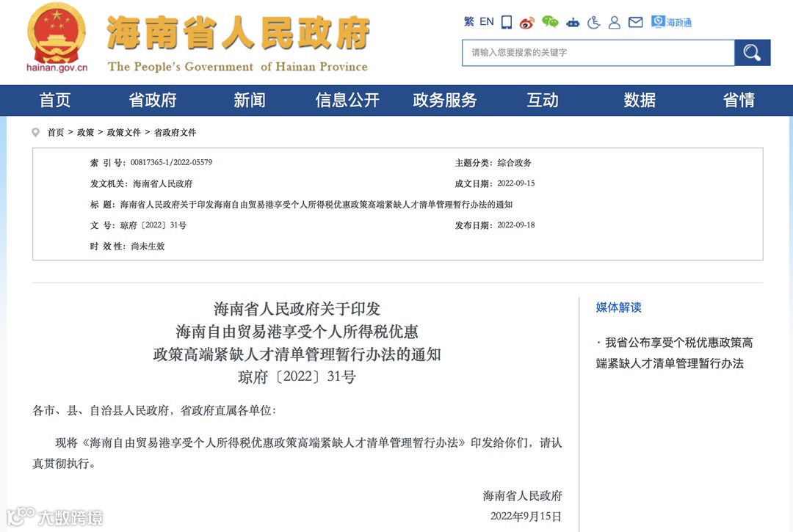Enable accessibility mode via wheelchair icon
This screenshot has width=793, height=532.
(594, 22)
